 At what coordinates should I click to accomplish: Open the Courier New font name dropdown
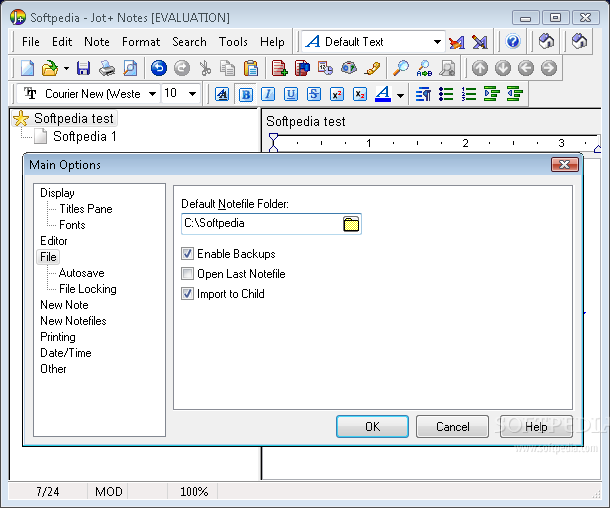tap(152, 94)
